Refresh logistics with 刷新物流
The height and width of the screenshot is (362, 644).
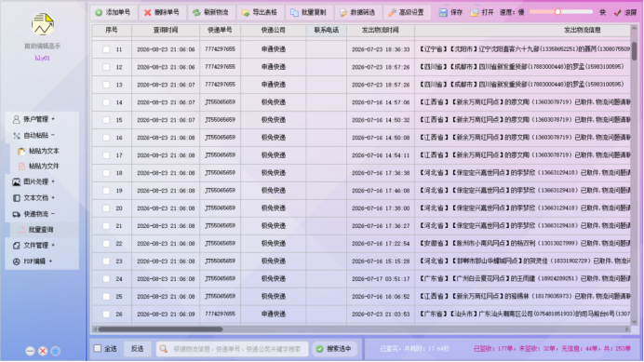(211, 13)
